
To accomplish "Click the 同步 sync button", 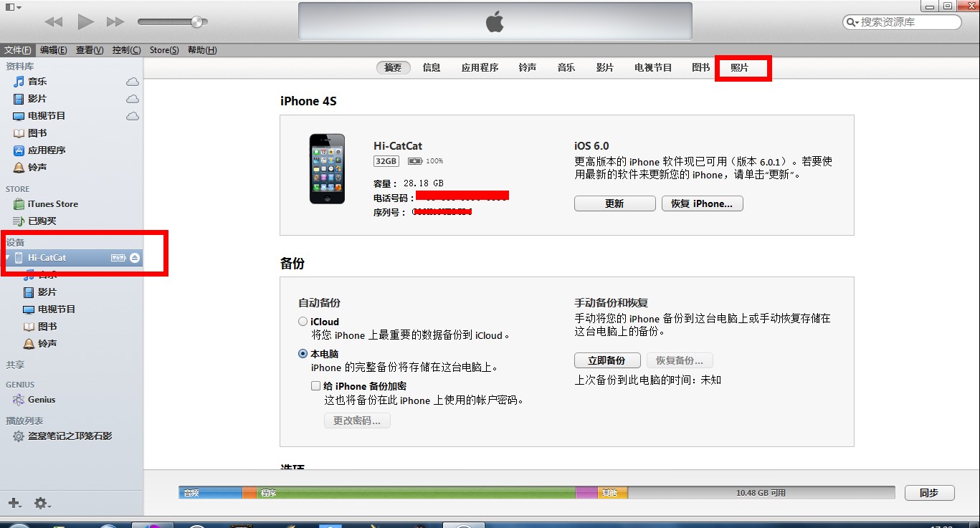I will point(929,493).
